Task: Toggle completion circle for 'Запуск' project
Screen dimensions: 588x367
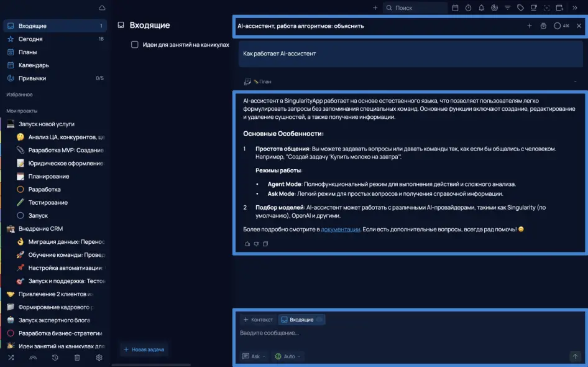Action: 20,215
